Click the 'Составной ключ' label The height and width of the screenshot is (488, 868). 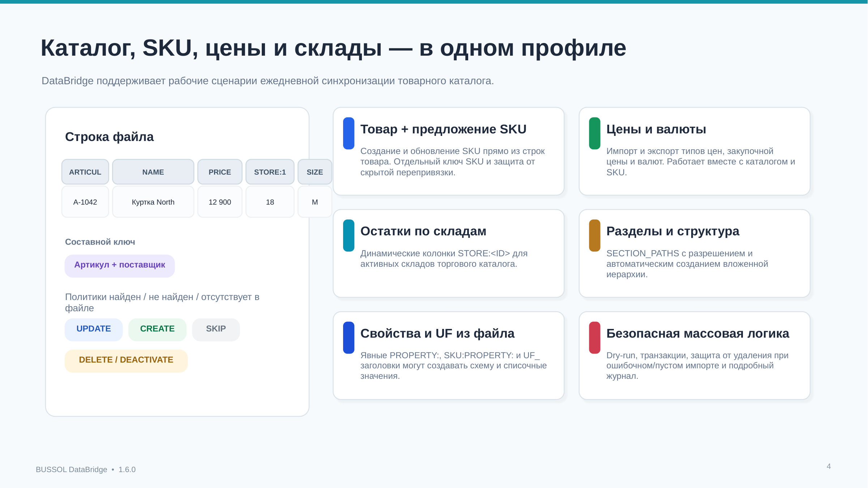100,242
